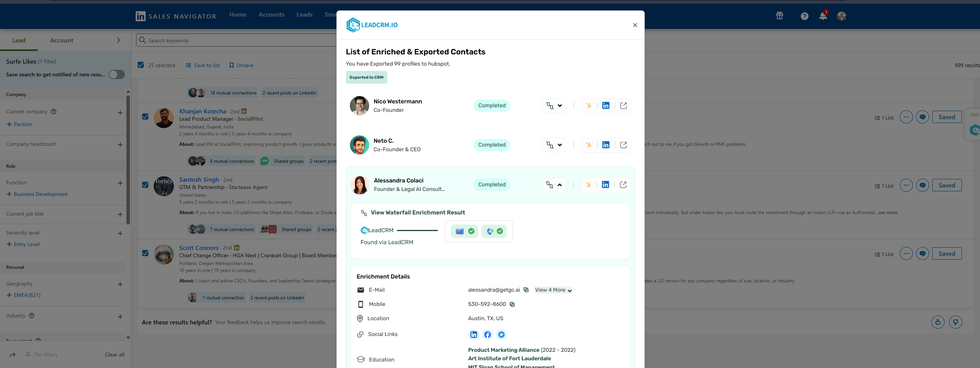Uncheck Khanjan Kotecha's checkbox
Image resolution: width=980 pixels, height=368 pixels.
click(x=145, y=116)
